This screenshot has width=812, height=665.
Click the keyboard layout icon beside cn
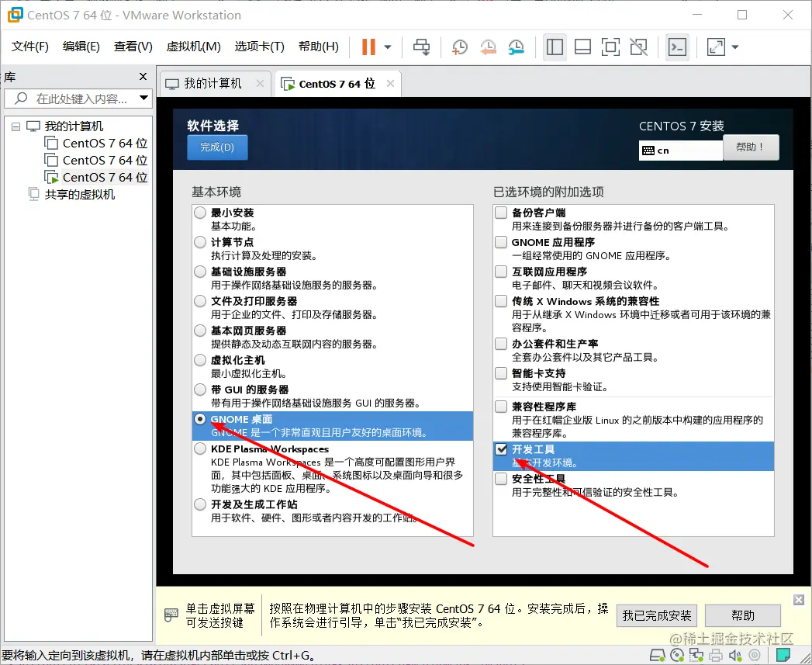tap(648, 151)
